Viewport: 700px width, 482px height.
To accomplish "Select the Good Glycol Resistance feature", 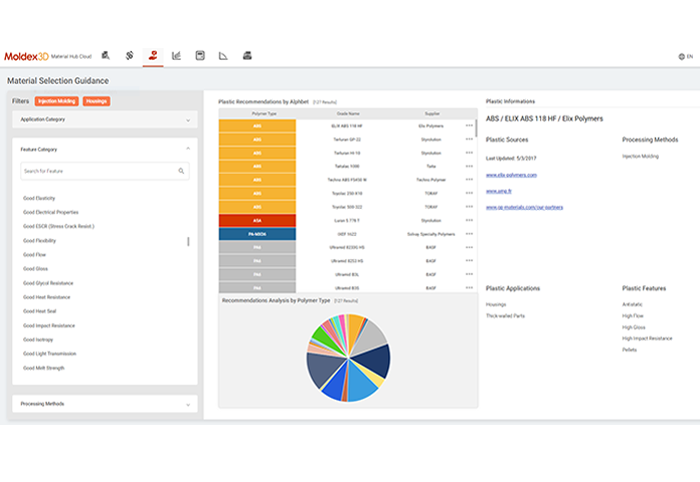I will click(x=48, y=283).
